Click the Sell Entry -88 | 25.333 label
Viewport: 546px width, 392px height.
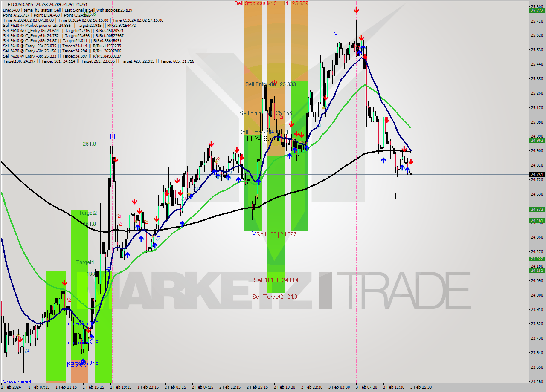point(270,84)
